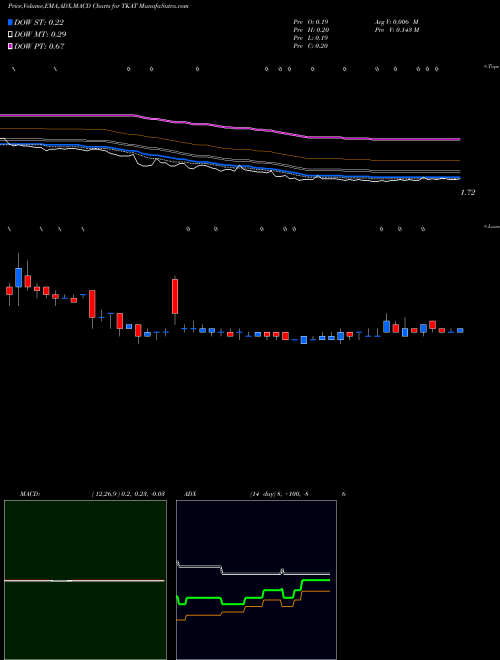
Task: Select the 'DOW MT: 0.29' legend label
Action: click(x=40, y=34)
